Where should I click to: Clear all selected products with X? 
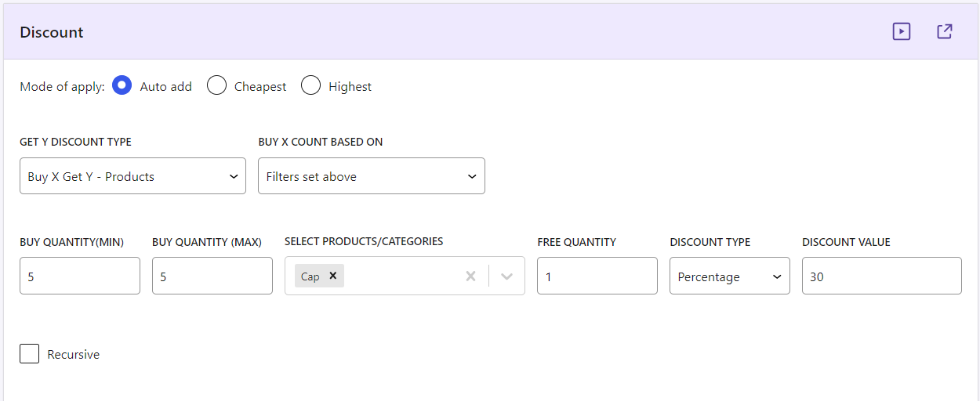click(470, 276)
